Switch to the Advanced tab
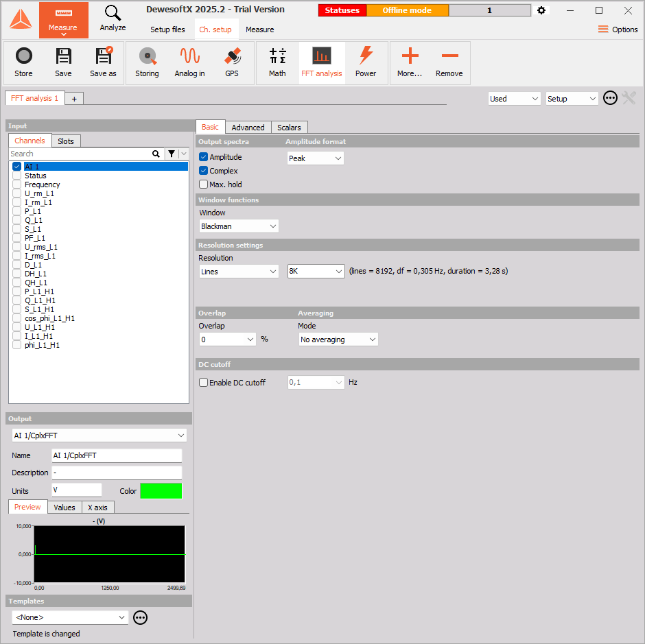This screenshot has height=644, width=645. [248, 128]
